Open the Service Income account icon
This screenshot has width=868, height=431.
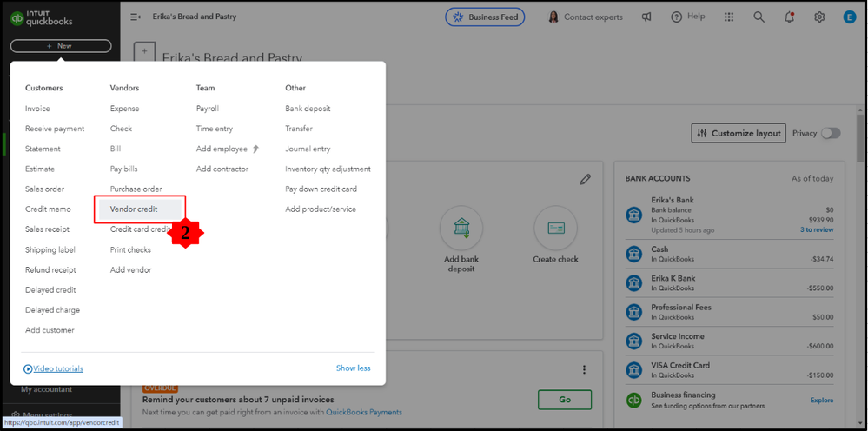[633, 341]
